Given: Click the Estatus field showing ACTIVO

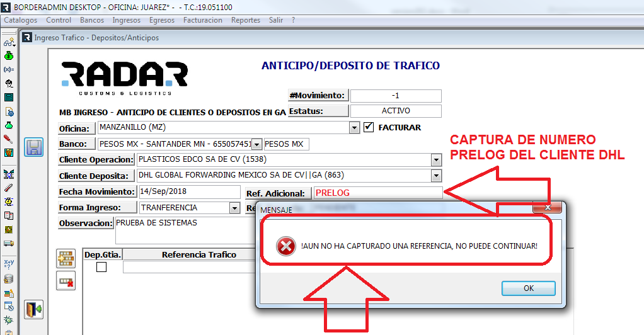Looking at the screenshot, I should [396, 111].
